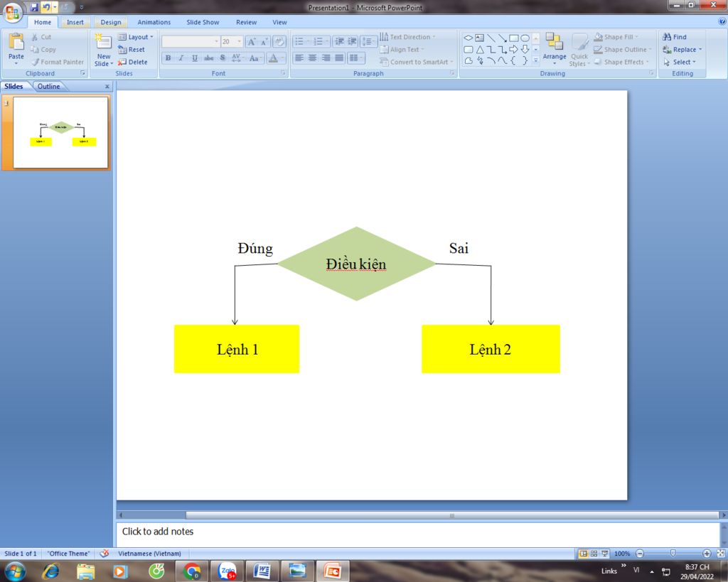Toggle Underline formatting
728x582 pixels.
[195, 58]
